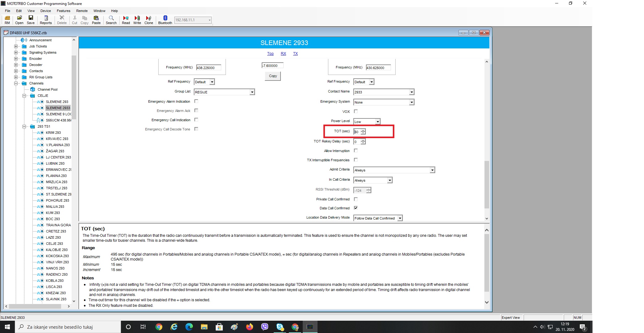Open Chrome from the taskbar
Image resolution: width=644 pixels, height=333 pixels.
tap(159, 327)
